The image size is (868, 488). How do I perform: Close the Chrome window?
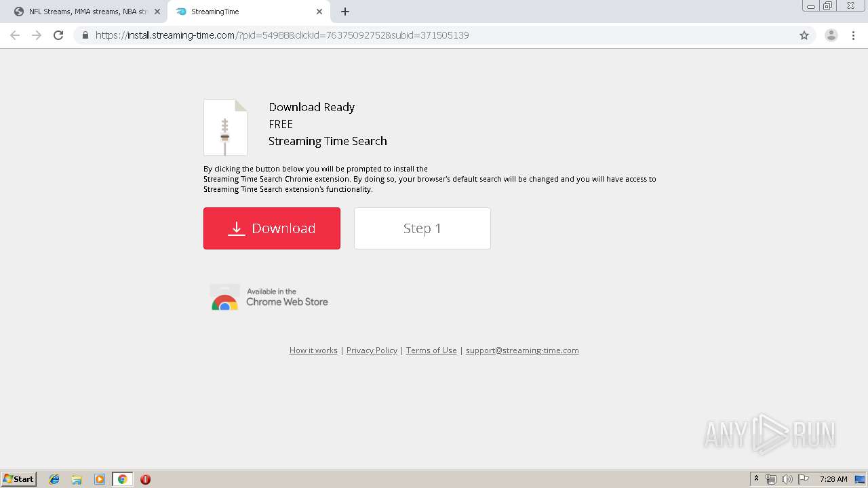[850, 6]
